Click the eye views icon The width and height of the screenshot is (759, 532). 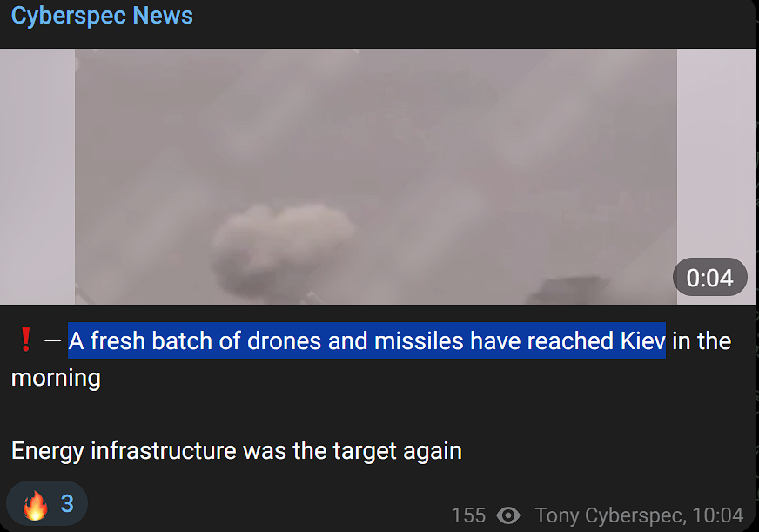(508, 515)
